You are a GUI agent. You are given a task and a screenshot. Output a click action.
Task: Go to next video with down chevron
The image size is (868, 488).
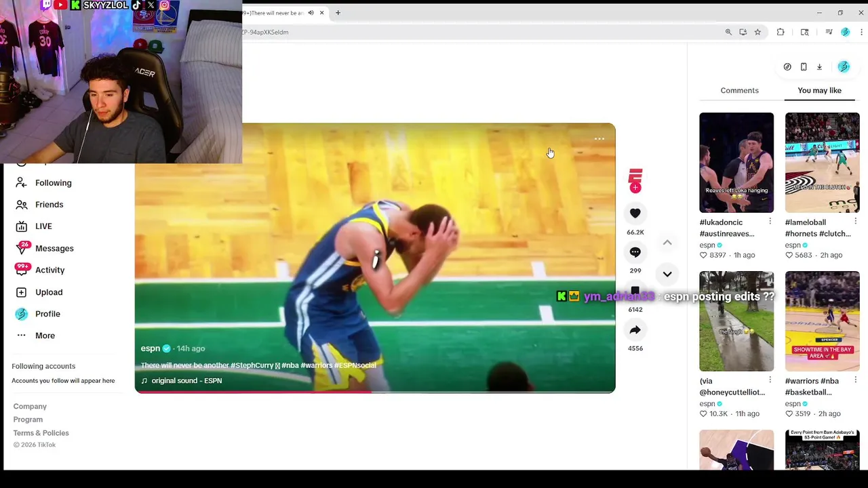pyautogui.click(x=667, y=274)
